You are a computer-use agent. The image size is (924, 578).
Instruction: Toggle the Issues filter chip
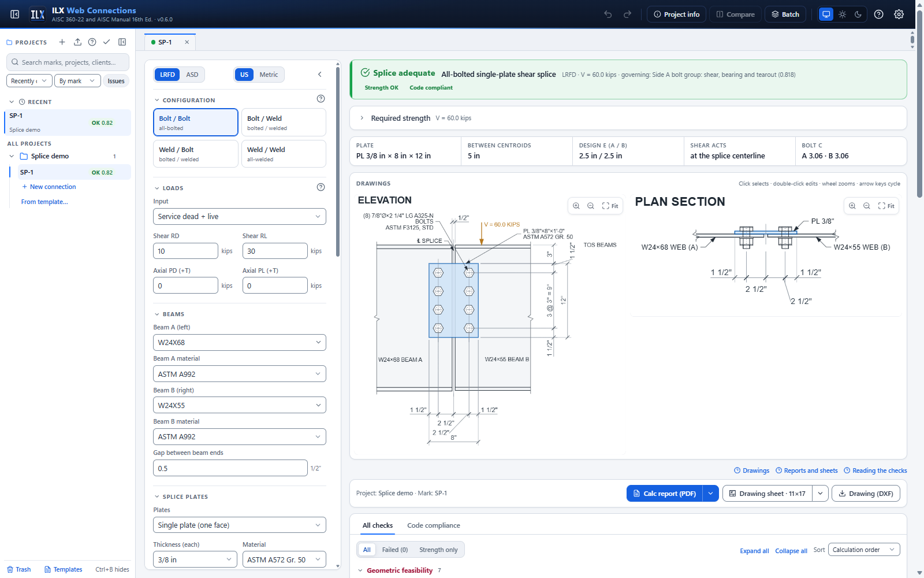tap(116, 81)
